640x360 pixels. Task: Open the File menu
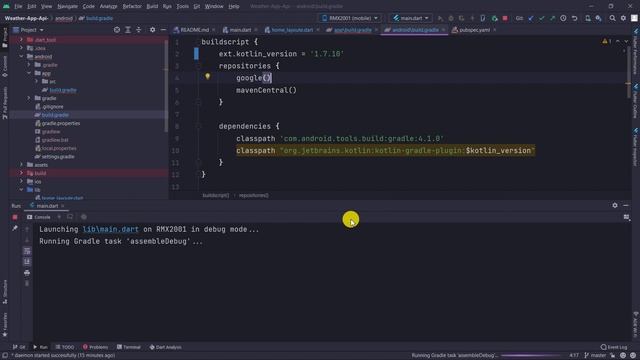point(18,7)
